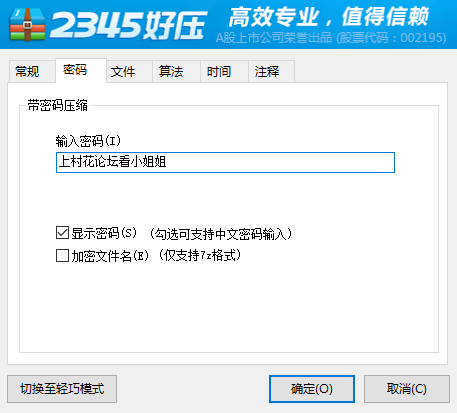Click 切换至轻巧模式 button
This screenshot has height=413, width=457.
click(x=62, y=389)
